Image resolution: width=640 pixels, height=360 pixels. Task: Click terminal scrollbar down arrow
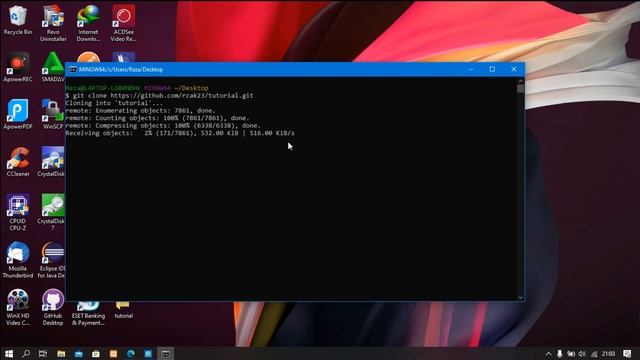point(520,298)
